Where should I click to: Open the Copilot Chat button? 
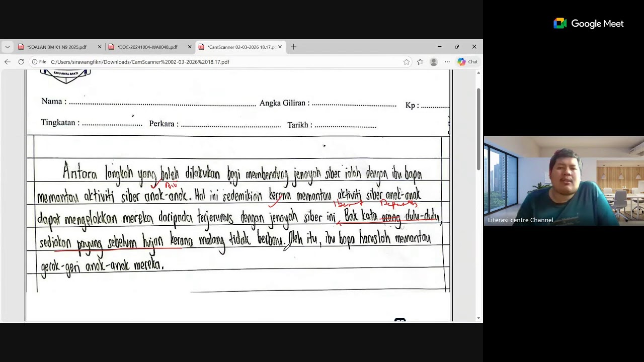[x=467, y=62]
